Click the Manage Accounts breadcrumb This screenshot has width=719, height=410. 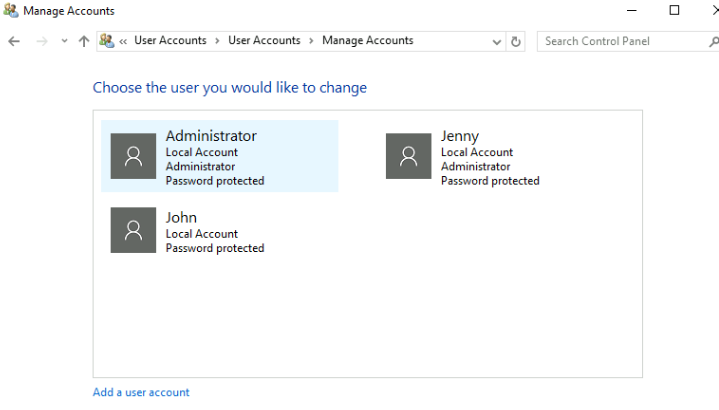tap(368, 40)
